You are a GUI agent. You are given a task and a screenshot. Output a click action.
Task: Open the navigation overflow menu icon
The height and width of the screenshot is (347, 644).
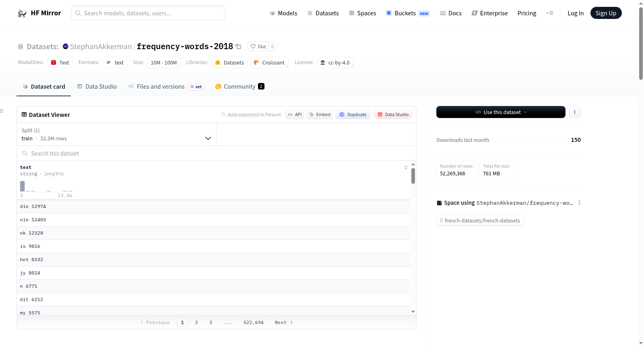pos(549,13)
